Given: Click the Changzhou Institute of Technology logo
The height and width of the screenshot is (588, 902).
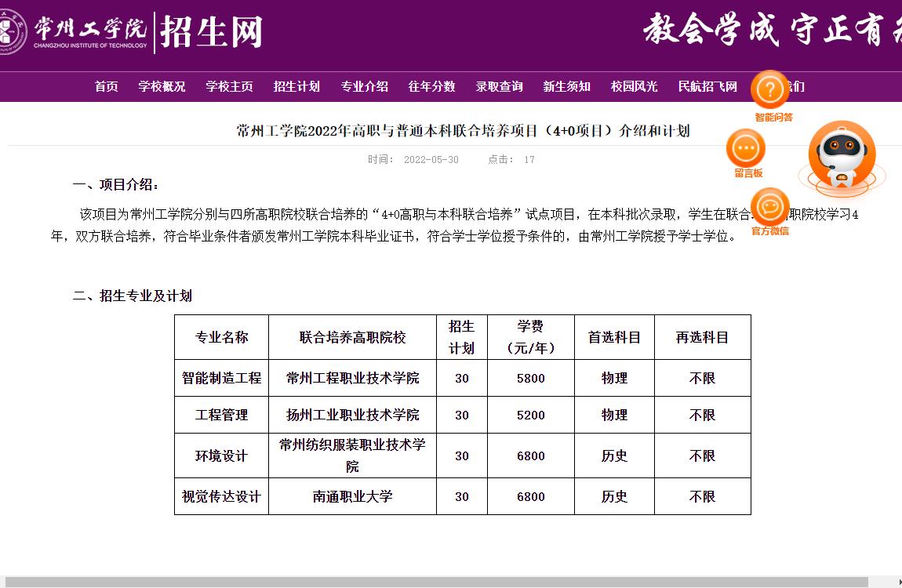Looking at the screenshot, I should [x=73, y=31].
